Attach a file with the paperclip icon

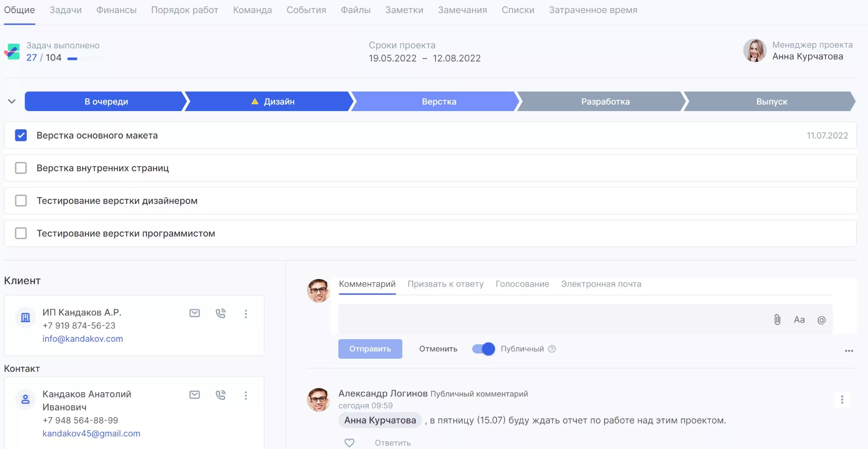(x=777, y=320)
